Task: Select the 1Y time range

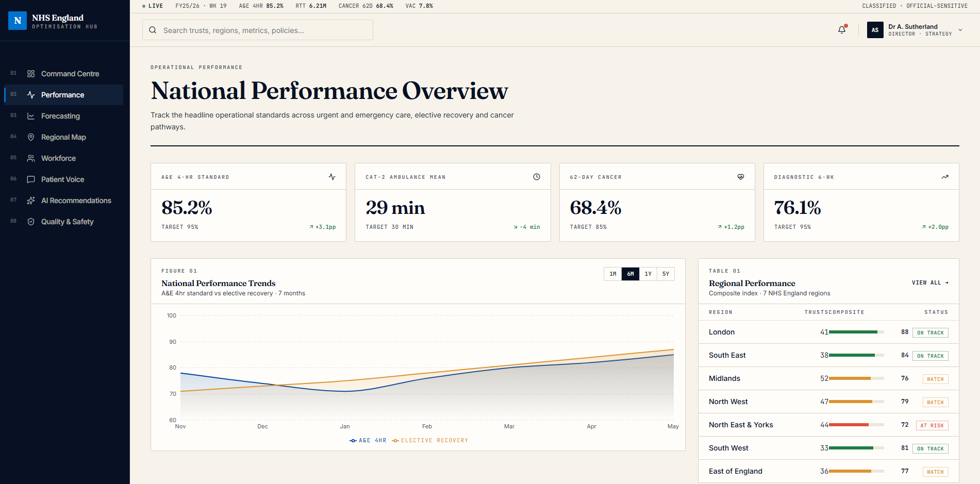Action: [648, 274]
